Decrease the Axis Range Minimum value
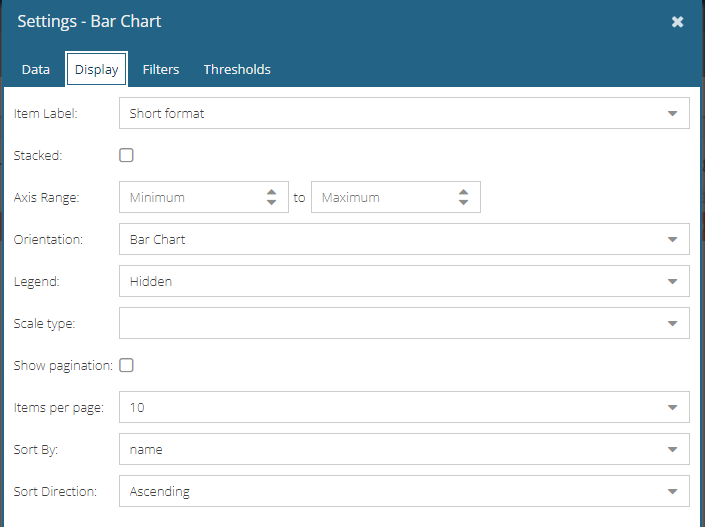 [271, 202]
